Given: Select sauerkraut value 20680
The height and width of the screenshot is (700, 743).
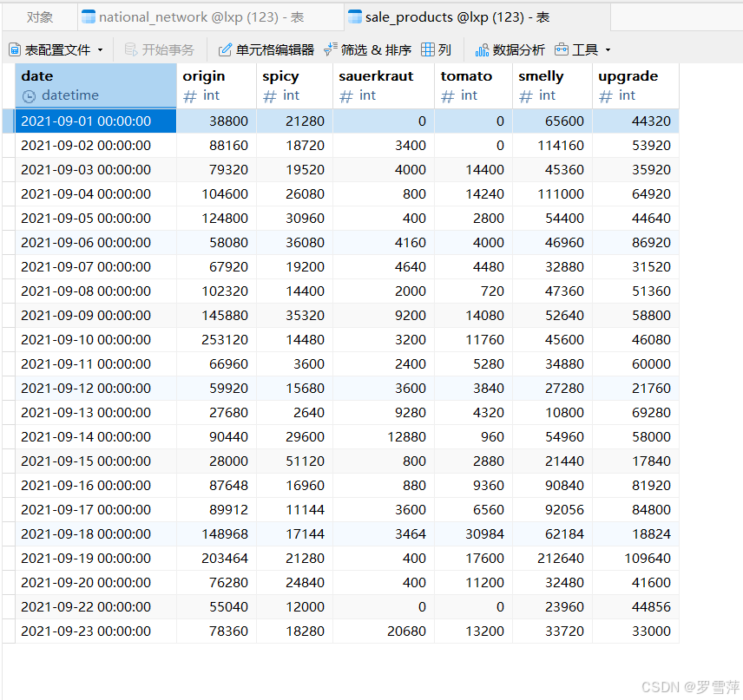Looking at the screenshot, I should pos(384,631).
